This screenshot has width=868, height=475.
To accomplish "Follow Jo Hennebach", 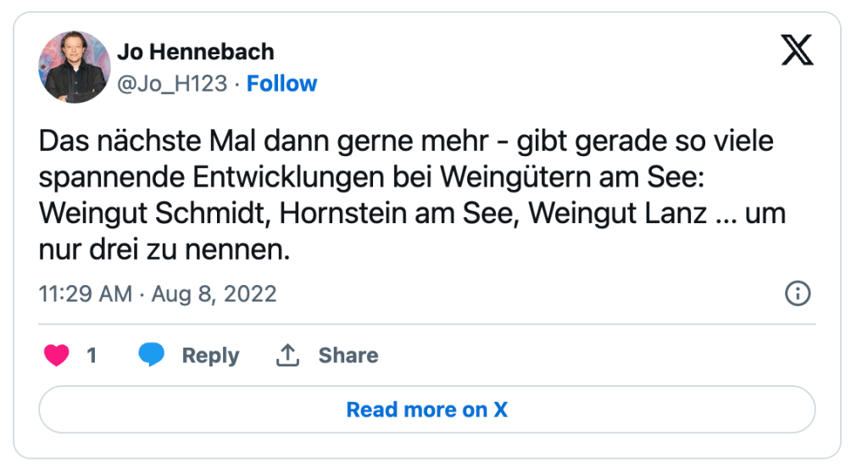I will click(x=281, y=83).
